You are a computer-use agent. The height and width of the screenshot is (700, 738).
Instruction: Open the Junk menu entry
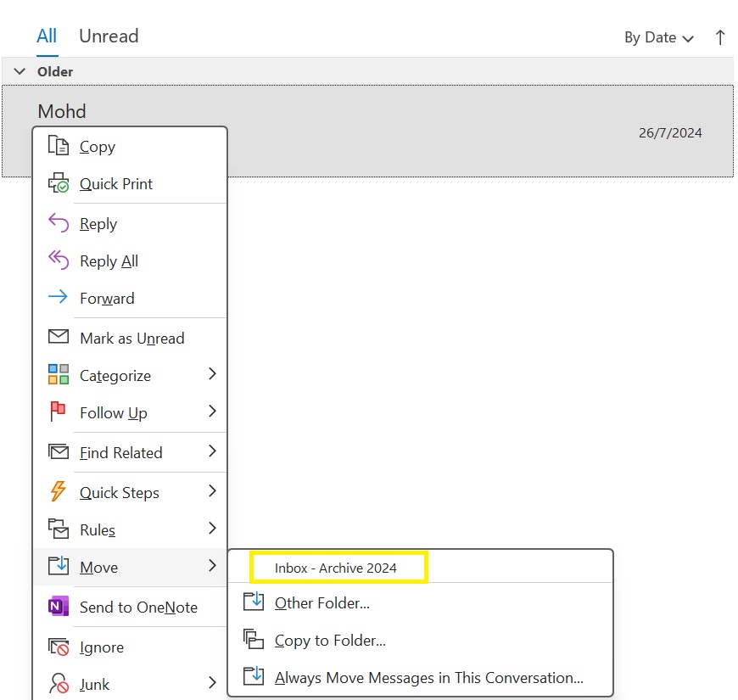130,684
